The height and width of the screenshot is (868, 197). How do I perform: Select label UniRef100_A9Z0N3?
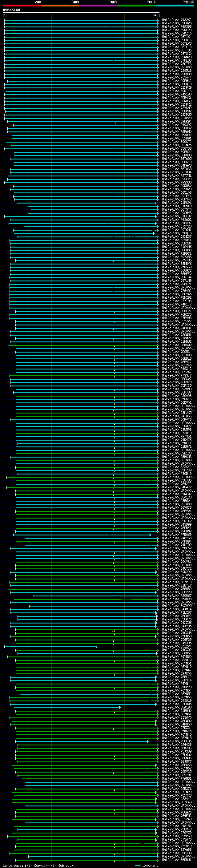click(177, 389)
